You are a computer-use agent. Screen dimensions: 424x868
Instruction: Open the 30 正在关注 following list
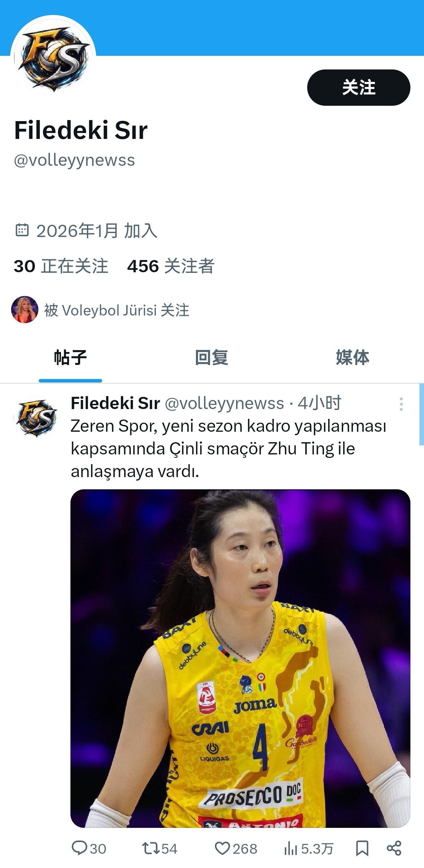[61, 266]
